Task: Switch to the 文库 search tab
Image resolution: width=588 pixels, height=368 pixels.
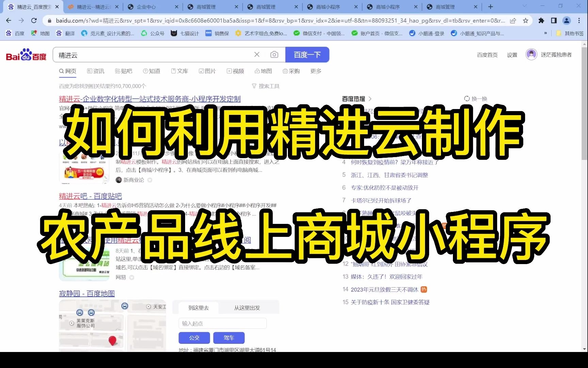Action: pyautogui.click(x=180, y=71)
